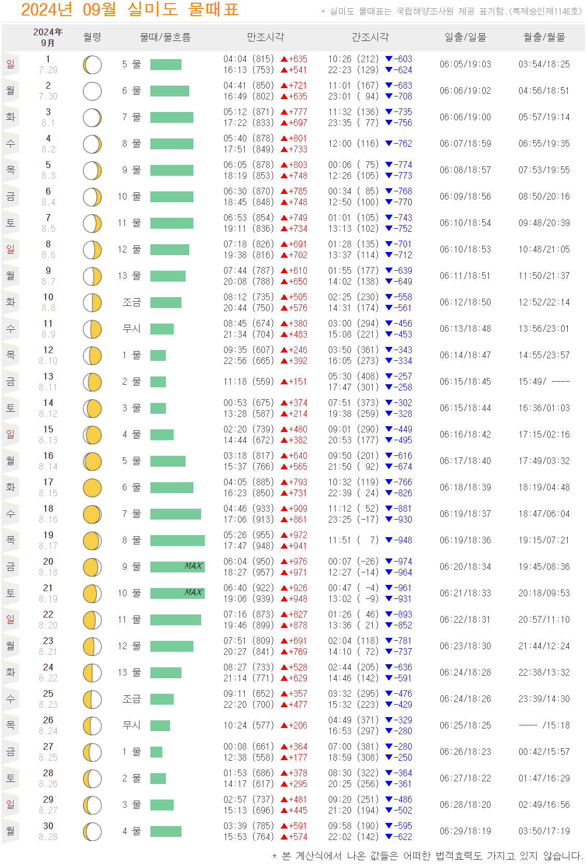
Task: Click the red up-triangle beside +206
Action: click(x=284, y=725)
